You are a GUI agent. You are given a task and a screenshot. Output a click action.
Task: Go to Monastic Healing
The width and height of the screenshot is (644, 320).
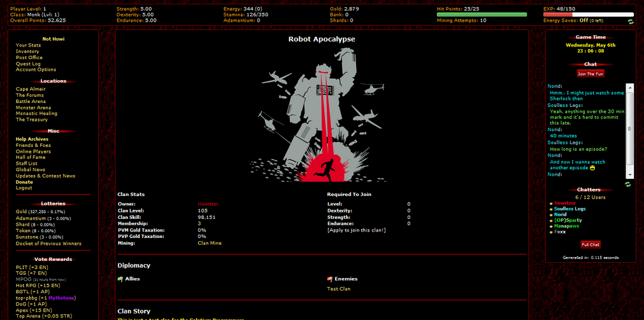(x=36, y=113)
